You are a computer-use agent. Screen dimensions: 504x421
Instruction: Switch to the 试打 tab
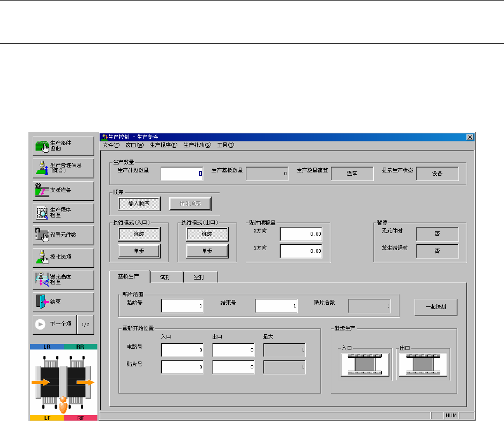click(166, 277)
